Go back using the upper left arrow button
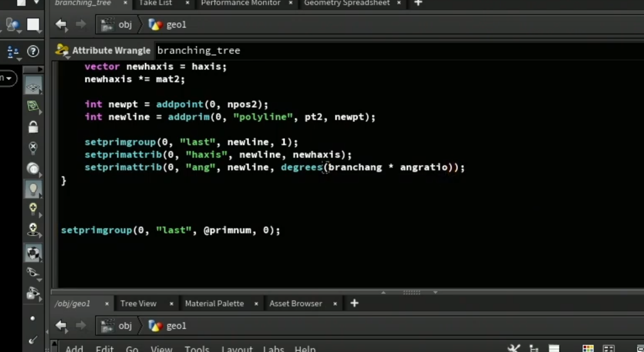 coord(61,25)
